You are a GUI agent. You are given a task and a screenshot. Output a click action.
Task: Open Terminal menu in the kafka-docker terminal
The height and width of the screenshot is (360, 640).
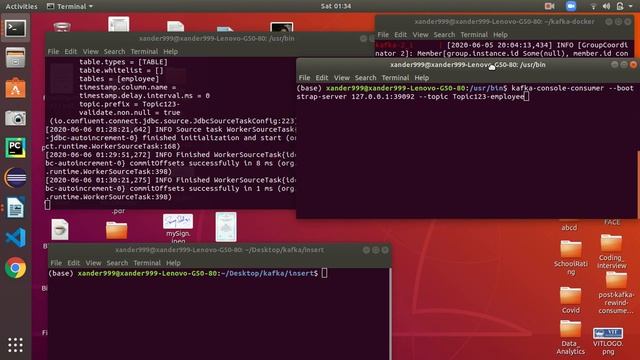tap(474, 35)
